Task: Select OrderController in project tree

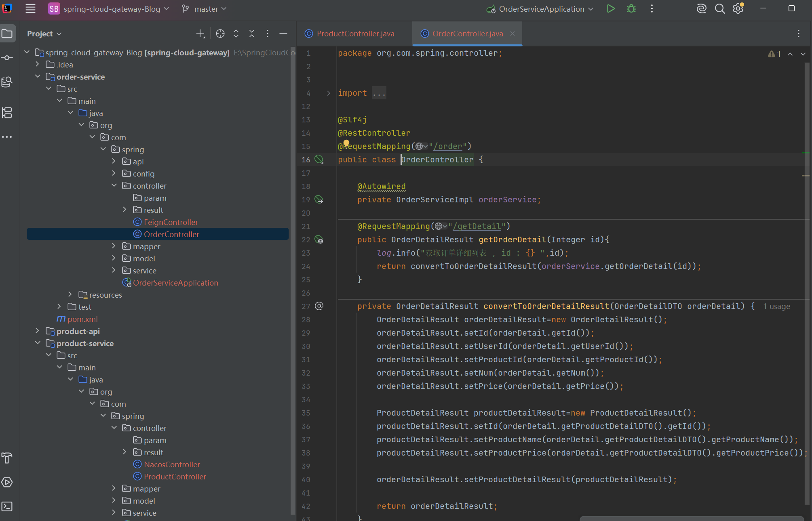Action: coord(158,234)
